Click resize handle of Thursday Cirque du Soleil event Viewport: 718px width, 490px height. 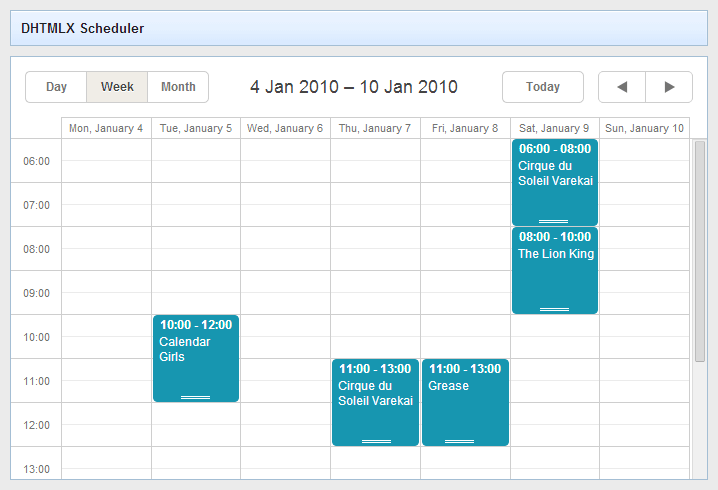[x=376, y=441]
